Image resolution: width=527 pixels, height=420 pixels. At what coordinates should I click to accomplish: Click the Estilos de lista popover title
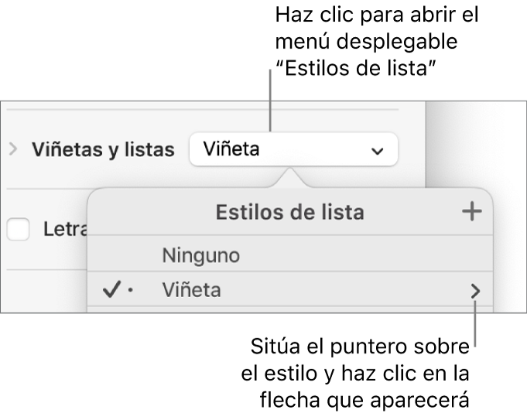coord(290,211)
